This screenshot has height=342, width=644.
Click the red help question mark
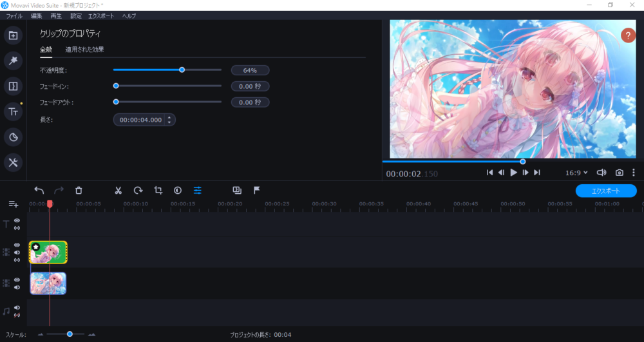(x=628, y=35)
